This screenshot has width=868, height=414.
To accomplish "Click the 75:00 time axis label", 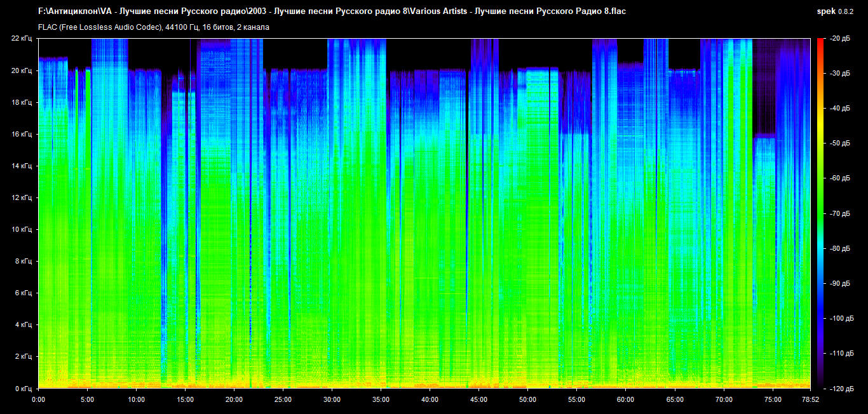I will coord(773,399).
